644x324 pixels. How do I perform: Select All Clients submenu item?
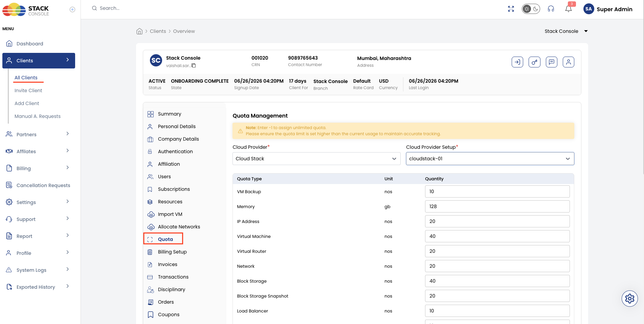[26, 78]
